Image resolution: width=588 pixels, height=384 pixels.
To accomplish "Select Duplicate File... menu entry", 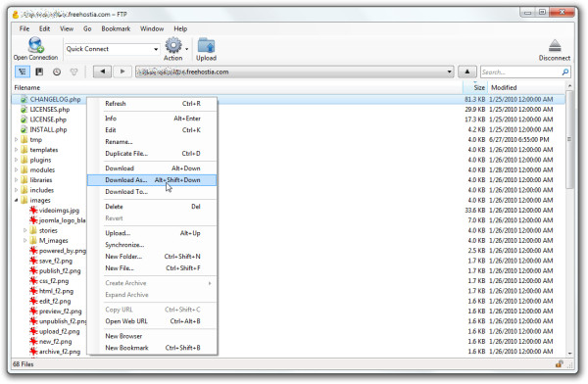I will [152, 154].
